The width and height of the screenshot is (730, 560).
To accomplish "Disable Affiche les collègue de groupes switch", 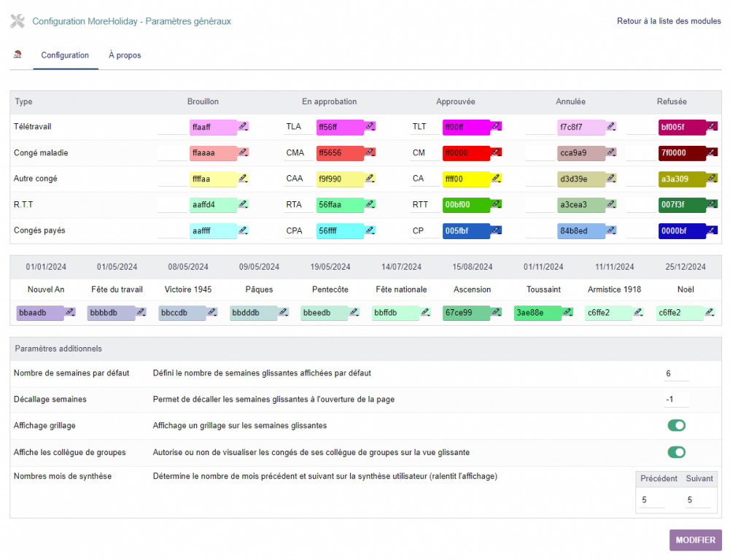I will tap(676, 452).
